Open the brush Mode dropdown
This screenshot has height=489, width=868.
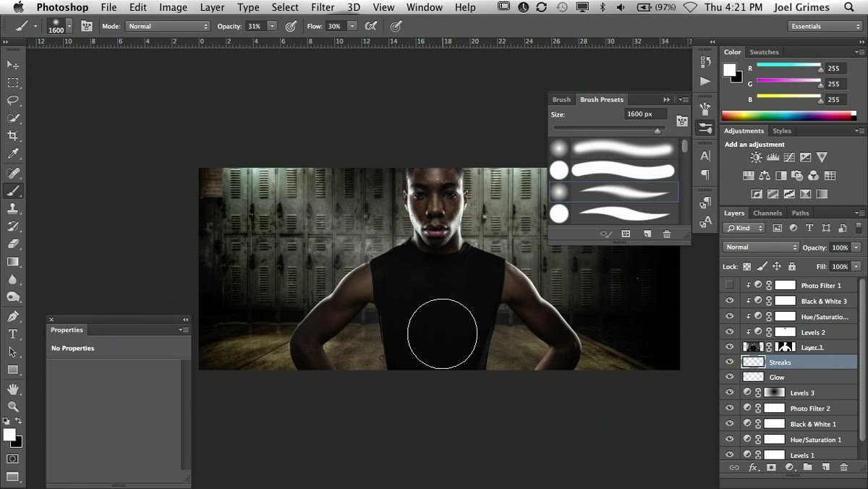[x=167, y=26]
